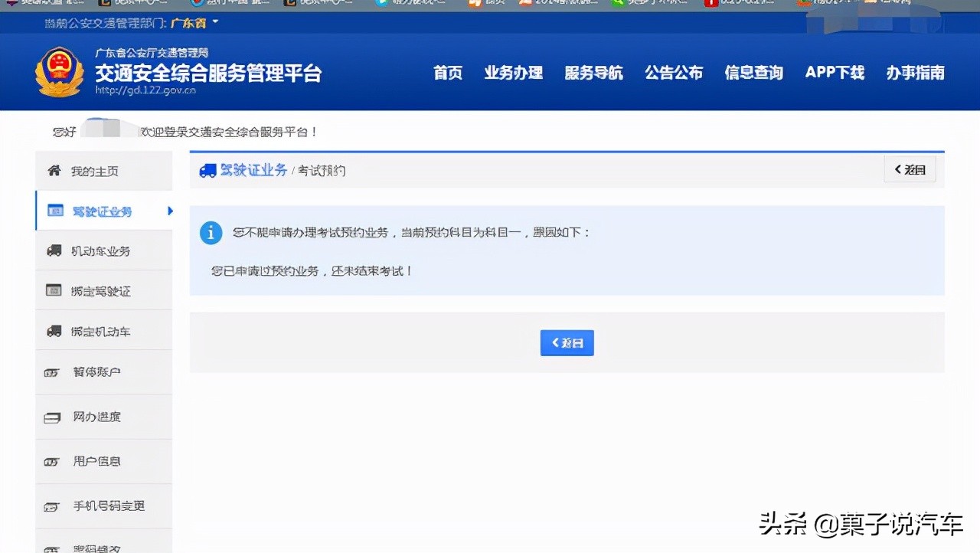Open the 服务导航 menu
The height and width of the screenshot is (553, 980).
tap(593, 73)
